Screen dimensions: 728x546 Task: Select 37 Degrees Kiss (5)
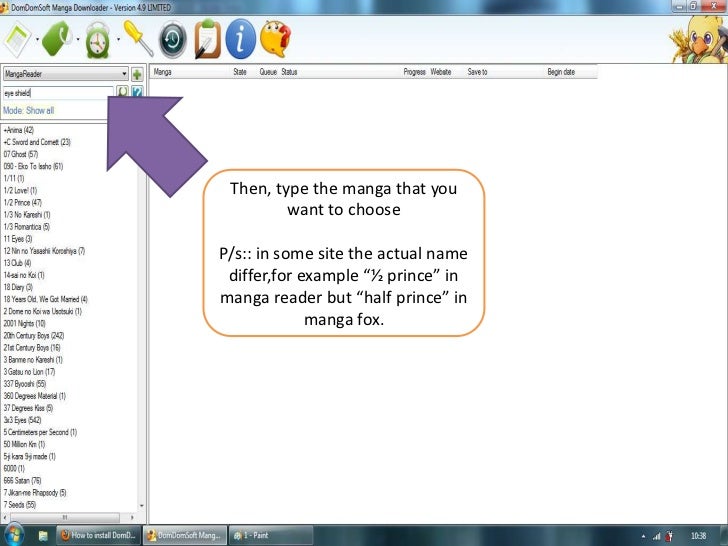(28, 408)
